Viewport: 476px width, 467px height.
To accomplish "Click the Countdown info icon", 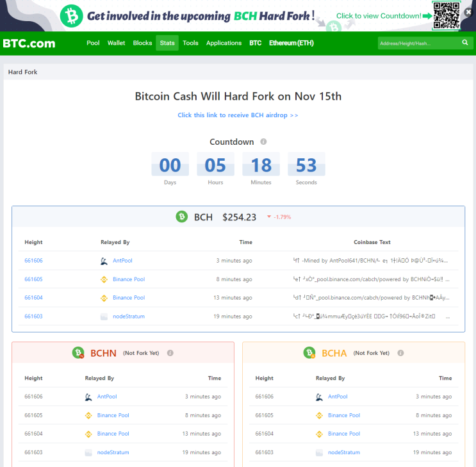I will click(x=263, y=142).
